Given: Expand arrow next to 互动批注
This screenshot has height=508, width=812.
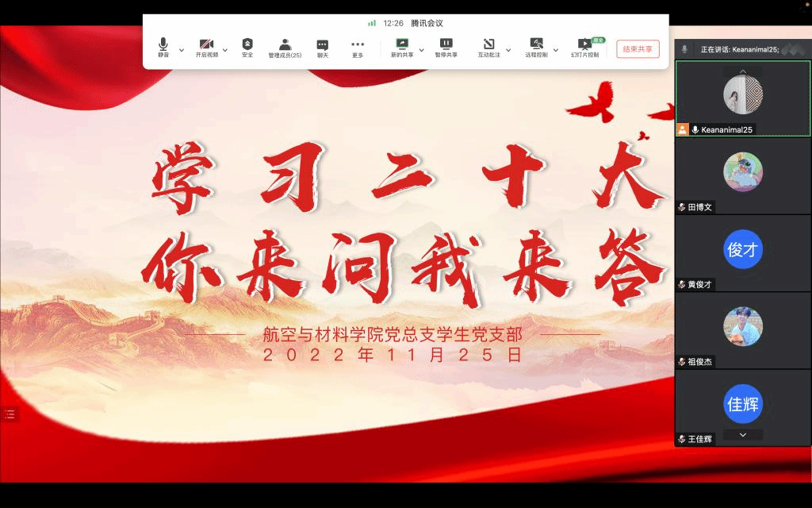Looking at the screenshot, I should [x=508, y=50].
